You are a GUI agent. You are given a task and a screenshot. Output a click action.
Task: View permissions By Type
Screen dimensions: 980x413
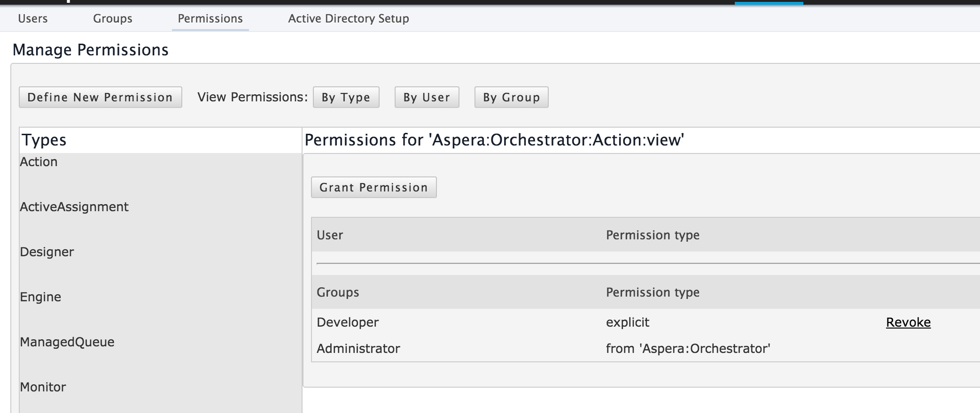click(x=346, y=97)
